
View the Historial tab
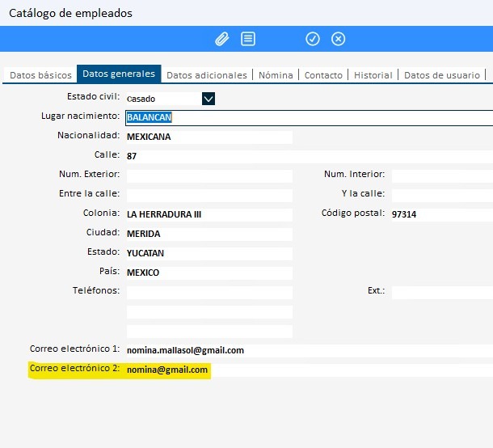(x=373, y=75)
